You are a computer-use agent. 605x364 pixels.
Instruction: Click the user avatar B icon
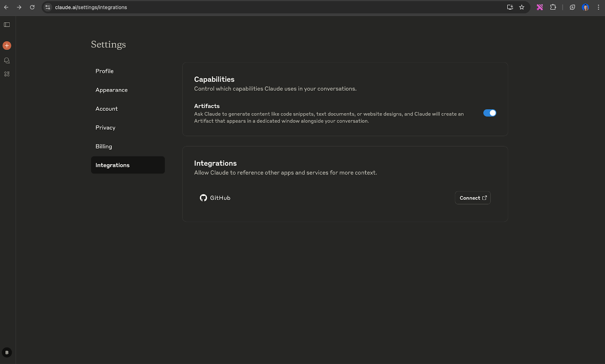pyautogui.click(x=7, y=352)
